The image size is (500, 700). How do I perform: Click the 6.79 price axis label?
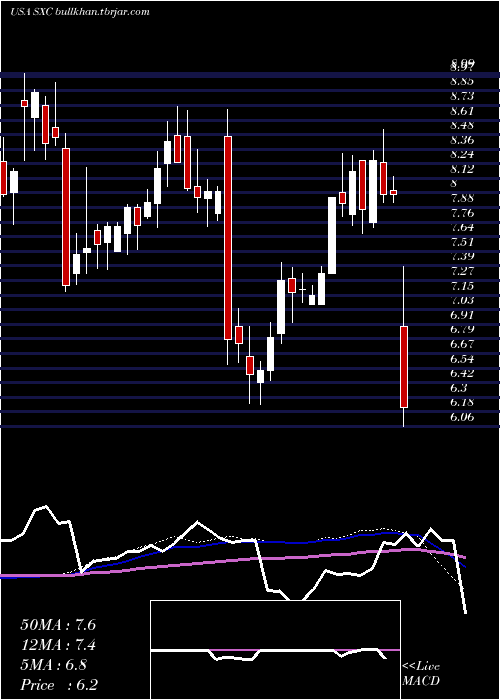tap(462, 329)
